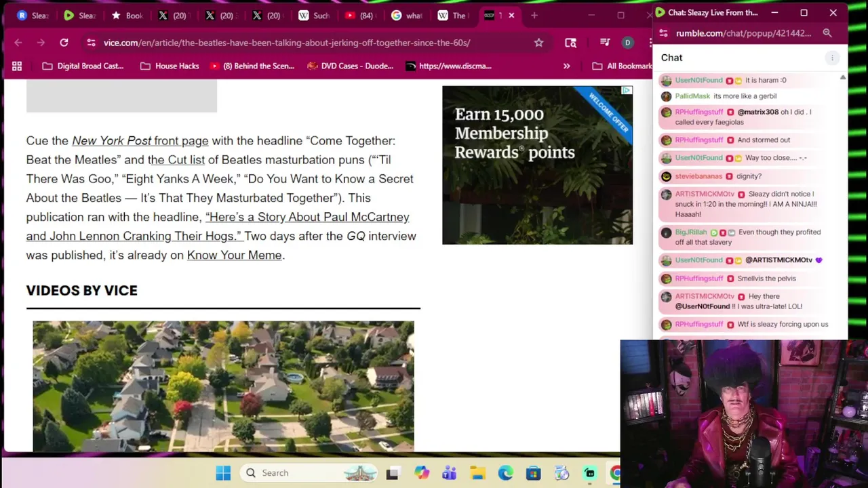Switch to the Google what tab
Screen dimensions: 868x488
[x=407, y=15]
